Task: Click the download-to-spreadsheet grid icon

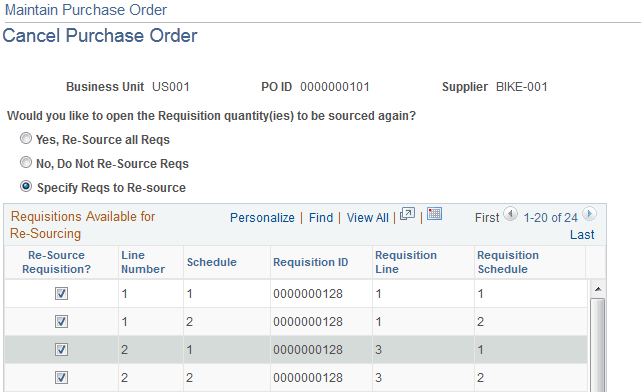Action: point(434,213)
